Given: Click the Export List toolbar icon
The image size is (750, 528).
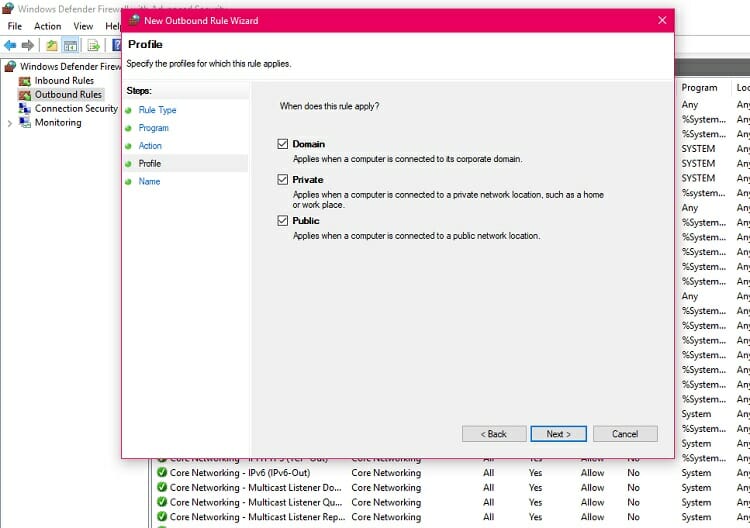Looking at the screenshot, I should click(93, 45).
